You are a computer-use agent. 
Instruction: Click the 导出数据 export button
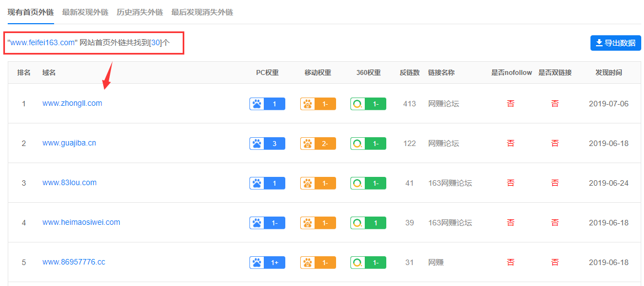pos(615,43)
